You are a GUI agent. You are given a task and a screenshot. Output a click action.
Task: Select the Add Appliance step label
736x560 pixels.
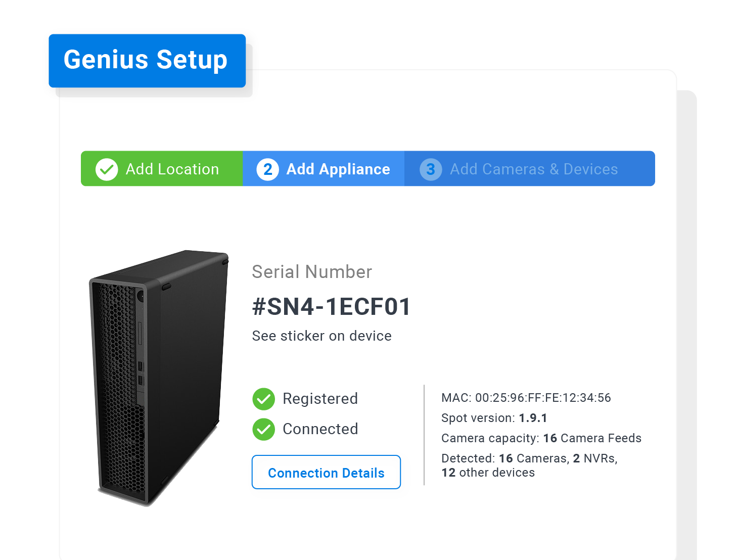(x=338, y=169)
